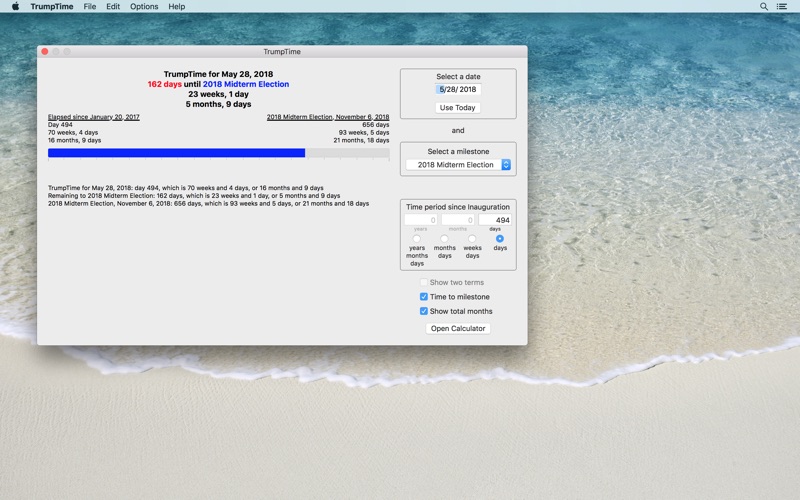
Task: Click the blue elapsed-time progress bar
Action: tap(177, 153)
